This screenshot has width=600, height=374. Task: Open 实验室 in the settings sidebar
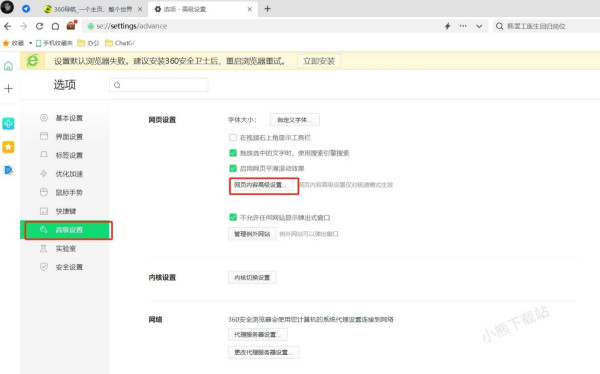(65, 248)
